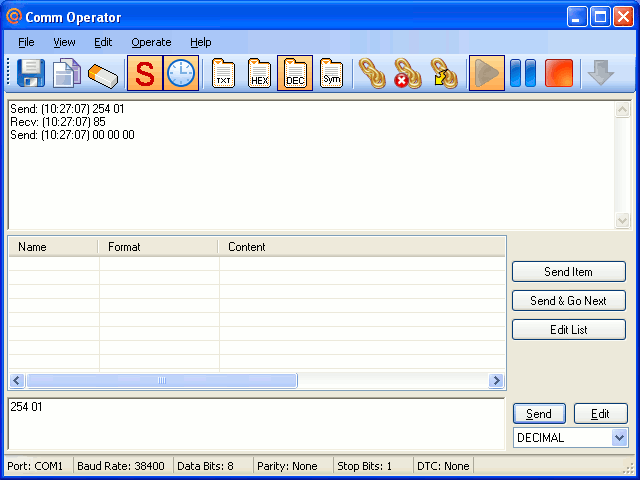Open the View menu
This screenshot has height=480, width=640.
64,42
